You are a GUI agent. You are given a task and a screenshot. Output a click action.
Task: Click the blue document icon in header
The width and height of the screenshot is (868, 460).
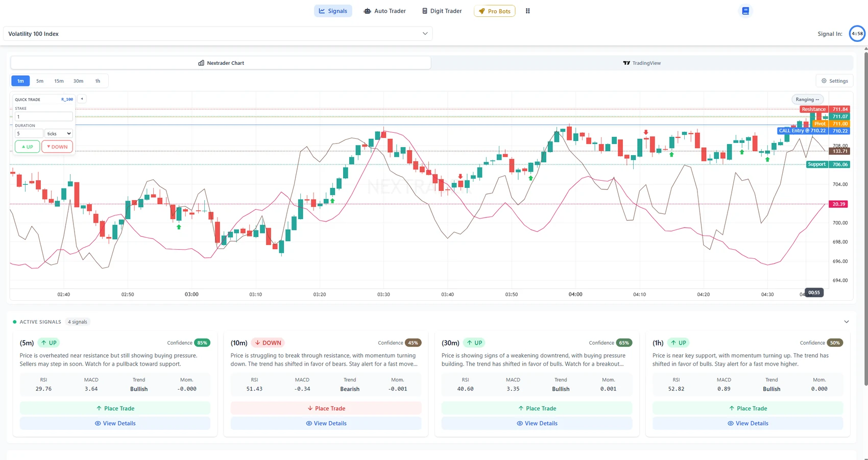745,11
